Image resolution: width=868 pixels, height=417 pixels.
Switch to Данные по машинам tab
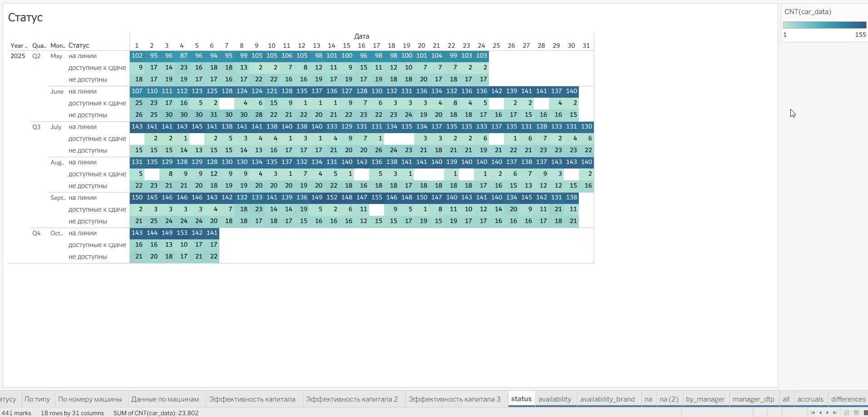(x=165, y=399)
